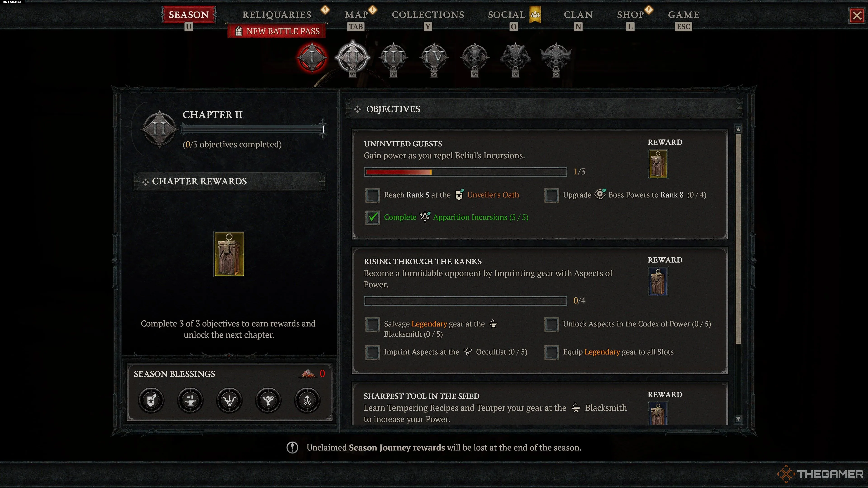This screenshot has height=488, width=868.
Task: Click the first Season Blessings shield icon
Action: [x=151, y=400]
